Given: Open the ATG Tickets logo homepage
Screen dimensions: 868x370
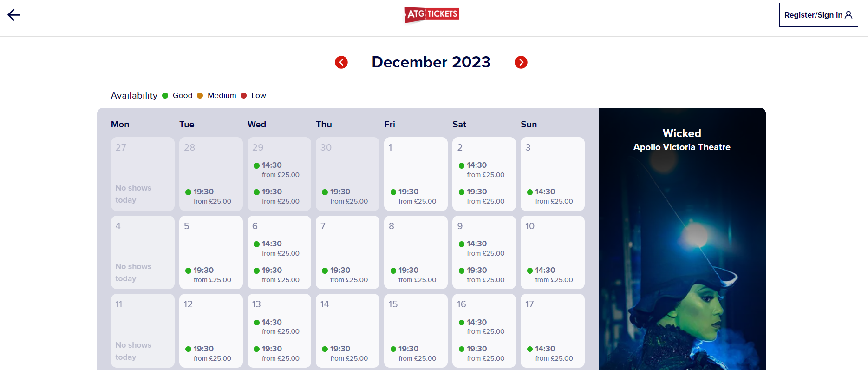Looking at the screenshot, I should 431,14.
